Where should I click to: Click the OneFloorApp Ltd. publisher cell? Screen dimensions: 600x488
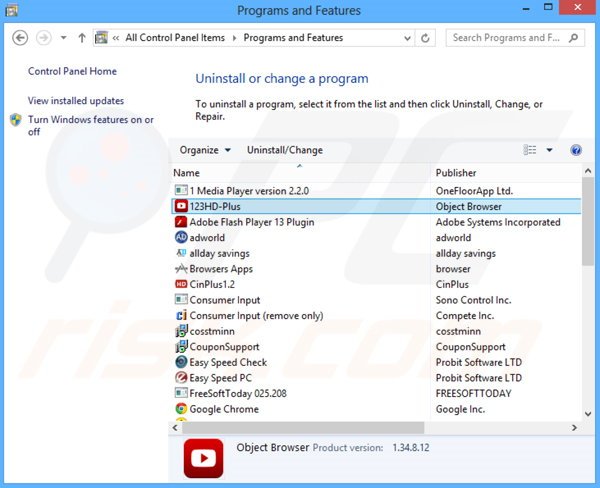tap(474, 191)
